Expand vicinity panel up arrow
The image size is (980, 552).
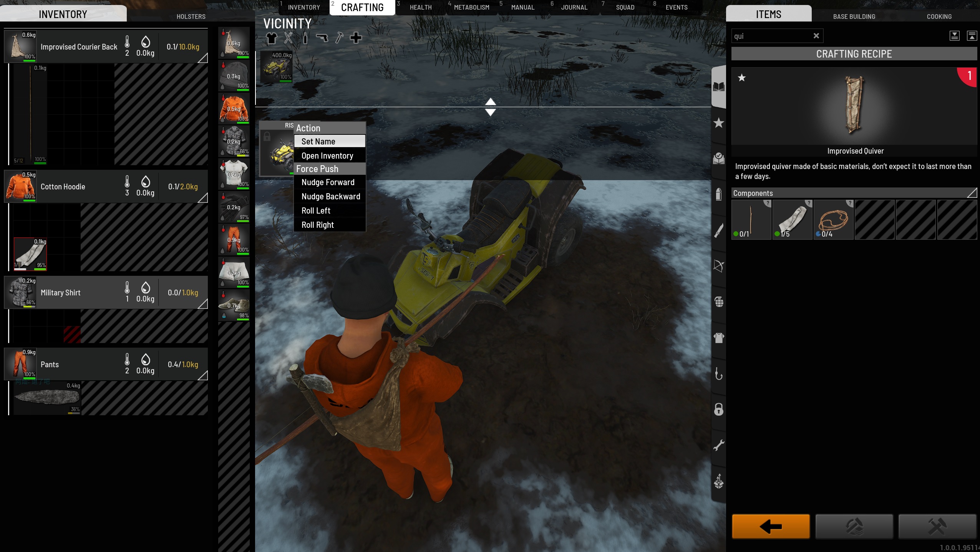(x=491, y=102)
